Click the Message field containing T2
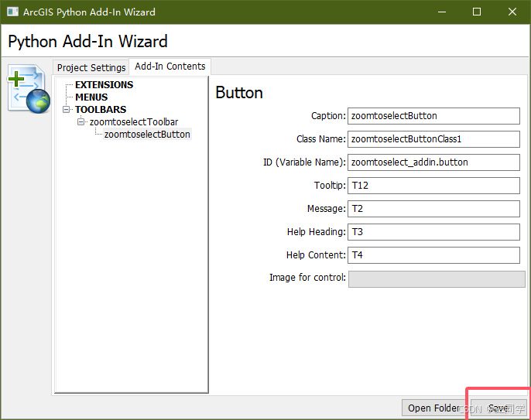The height and width of the screenshot is (420, 531). [433, 209]
